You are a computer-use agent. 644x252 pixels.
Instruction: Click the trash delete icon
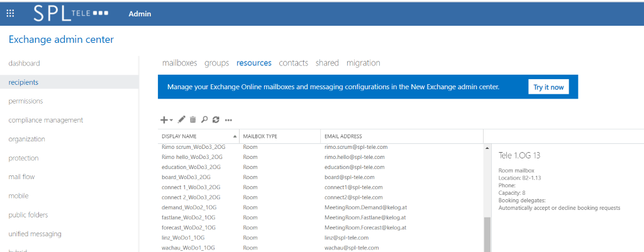pos(193,120)
